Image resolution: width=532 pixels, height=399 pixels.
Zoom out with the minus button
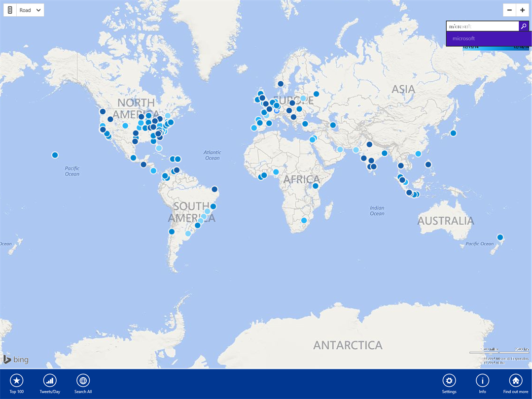(509, 10)
